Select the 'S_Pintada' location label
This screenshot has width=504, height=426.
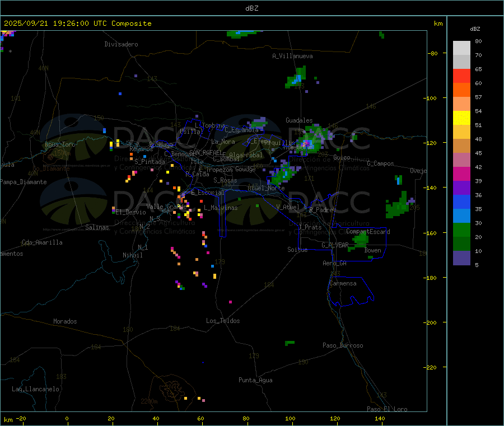click(x=150, y=162)
